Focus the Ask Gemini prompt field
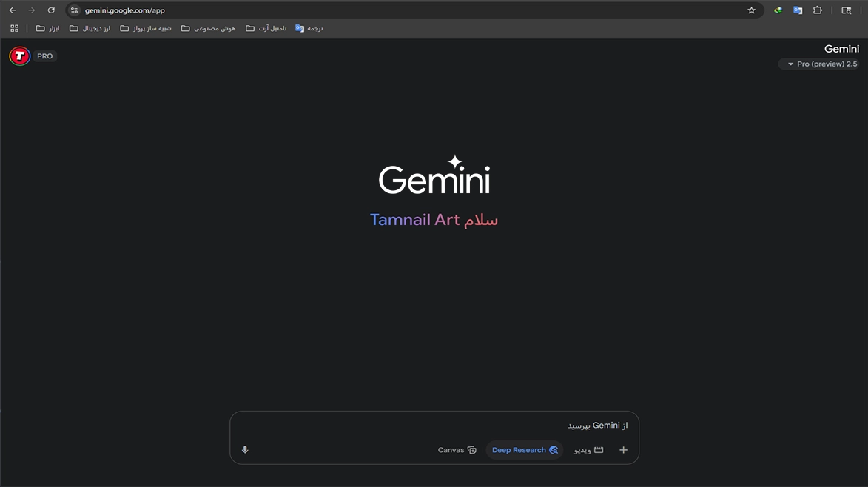Image resolution: width=868 pixels, height=487 pixels. [x=434, y=425]
